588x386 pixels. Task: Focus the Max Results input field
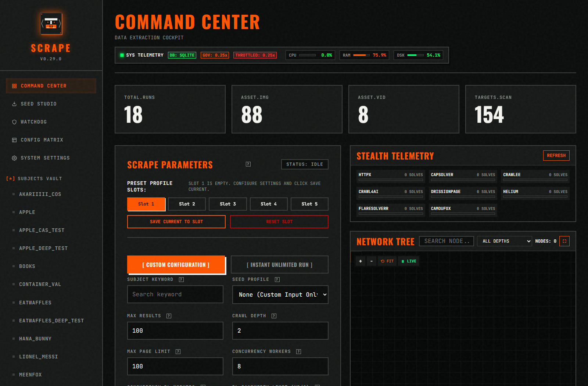(175, 331)
